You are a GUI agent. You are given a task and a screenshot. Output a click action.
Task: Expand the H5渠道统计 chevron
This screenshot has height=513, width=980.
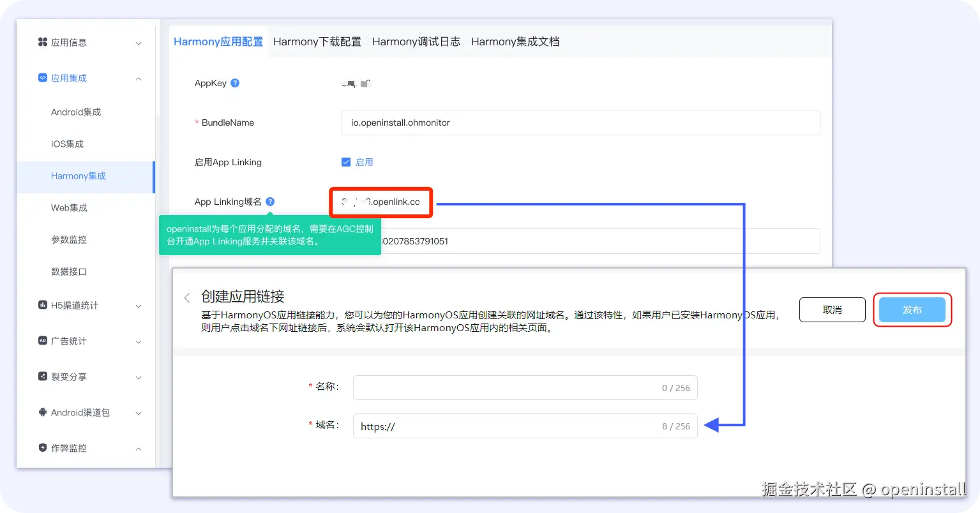pos(139,306)
